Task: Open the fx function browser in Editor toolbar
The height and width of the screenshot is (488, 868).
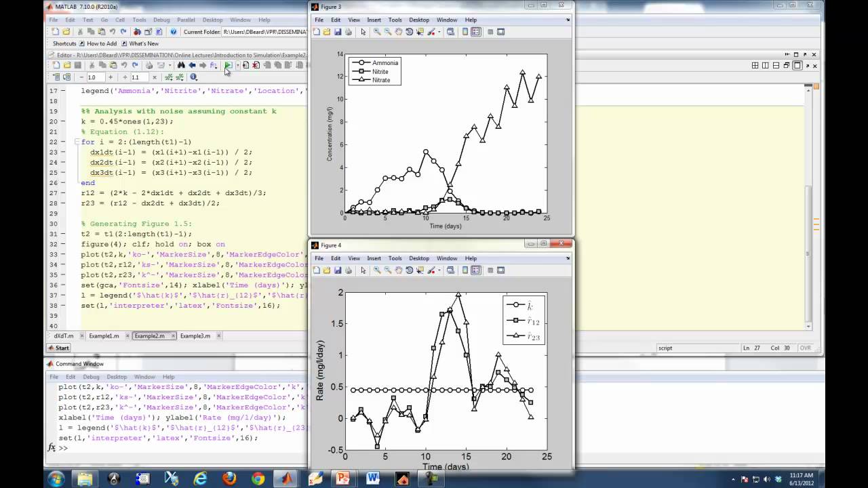Action: click(x=214, y=65)
